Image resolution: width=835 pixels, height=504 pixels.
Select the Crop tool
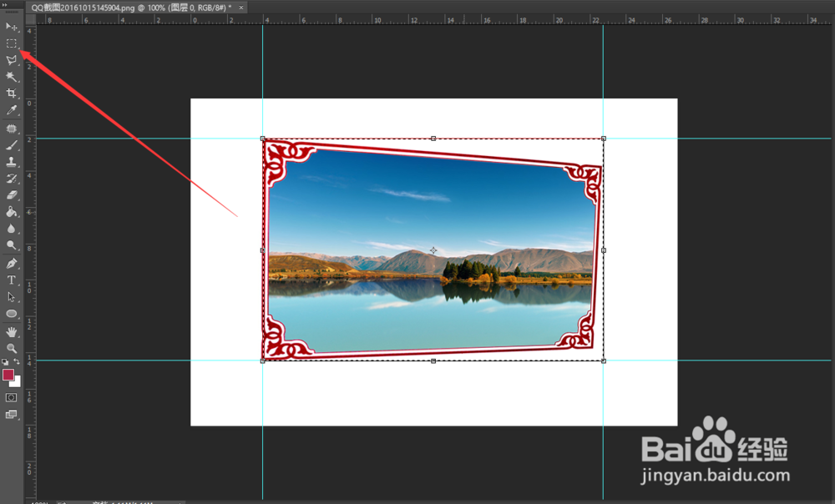tap(11, 93)
